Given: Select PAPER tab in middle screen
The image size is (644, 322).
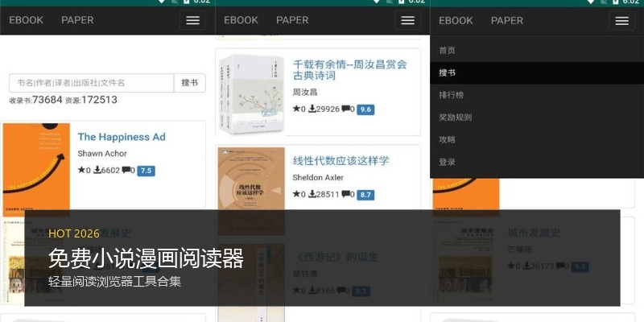Looking at the screenshot, I should tap(292, 20).
